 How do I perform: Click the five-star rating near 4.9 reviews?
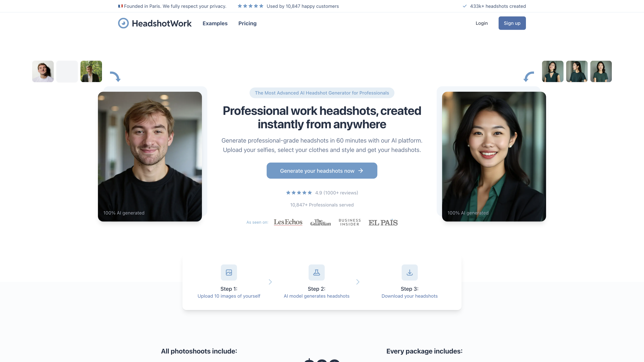[x=299, y=193]
